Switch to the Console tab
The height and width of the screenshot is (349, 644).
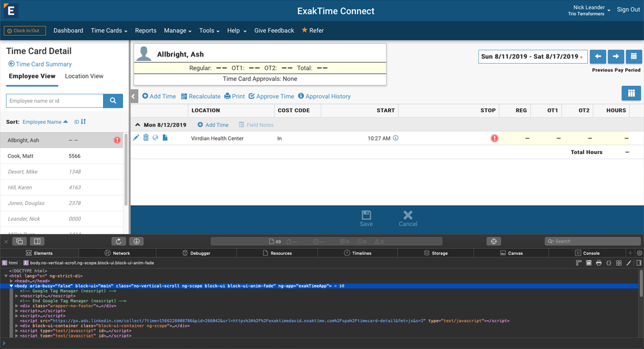coord(587,253)
